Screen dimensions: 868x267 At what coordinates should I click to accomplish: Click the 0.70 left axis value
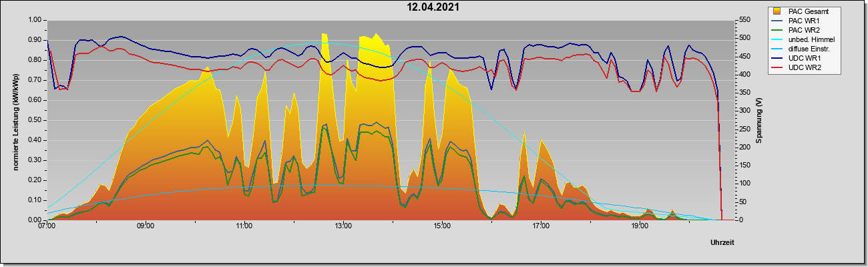[x=35, y=80]
